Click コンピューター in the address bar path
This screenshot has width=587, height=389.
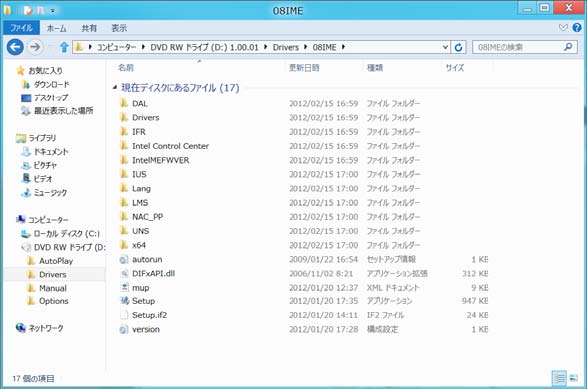point(117,47)
